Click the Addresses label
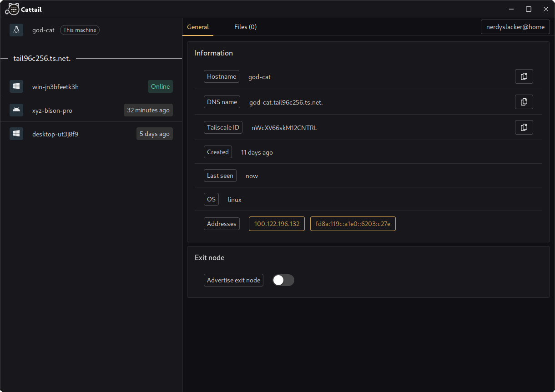The height and width of the screenshot is (392, 555). tap(222, 224)
